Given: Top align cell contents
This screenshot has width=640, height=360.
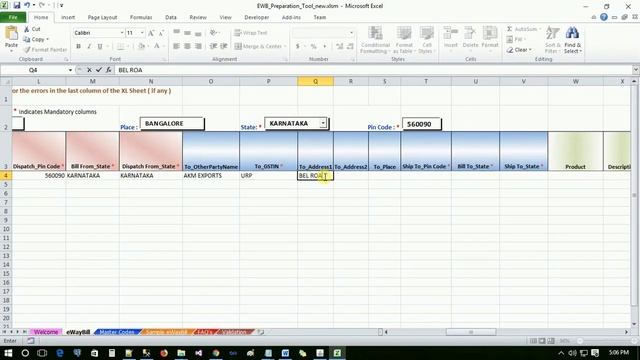Looking at the screenshot, I should tap(176, 33).
